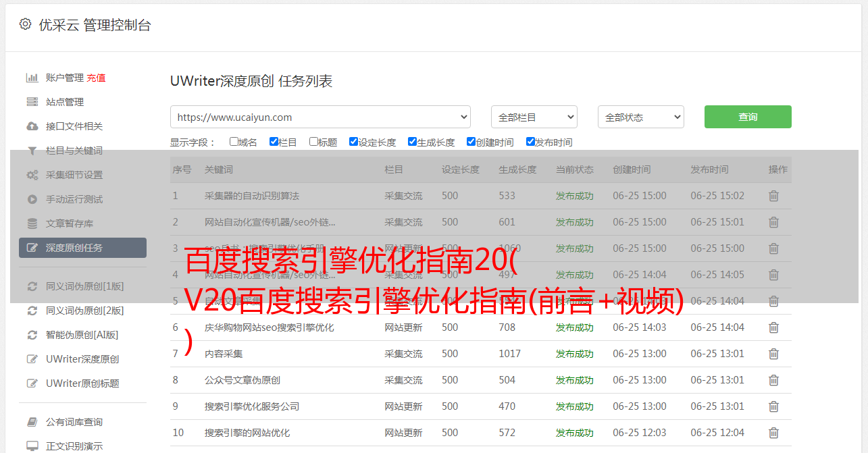Delete row 7 内容采集 task
Viewport: 868px width, 453px height.
(774, 354)
